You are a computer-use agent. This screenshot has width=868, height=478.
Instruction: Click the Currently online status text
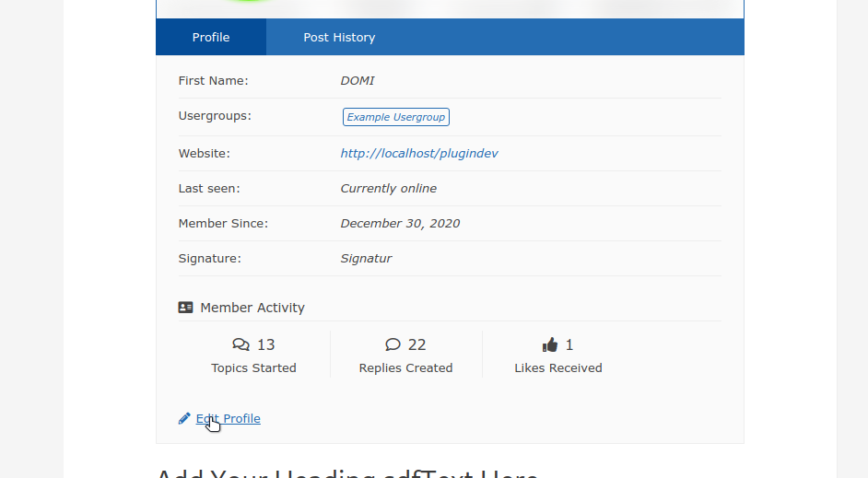(388, 188)
